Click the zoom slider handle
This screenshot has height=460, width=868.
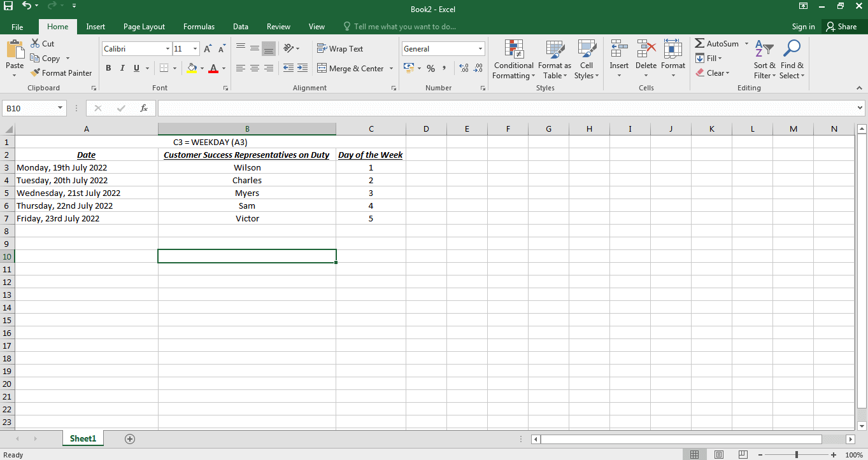click(x=797, y=455)
